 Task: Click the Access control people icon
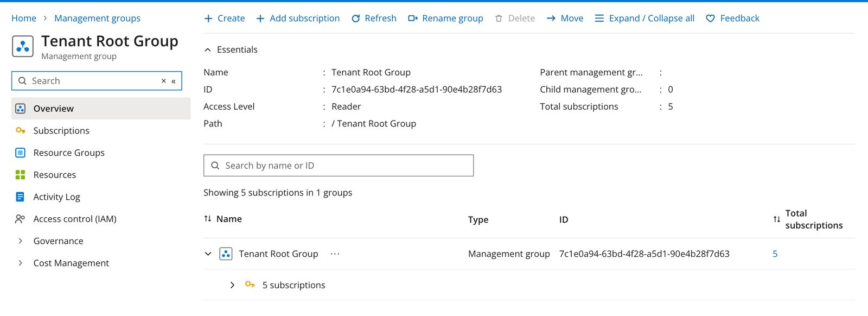[x=20, y=219]
